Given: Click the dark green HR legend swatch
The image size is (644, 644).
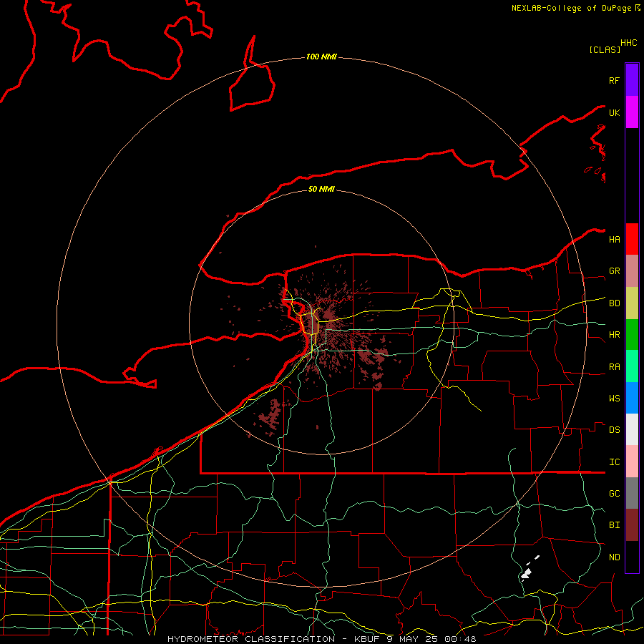Looking at the screenshot, I should pyautogui.click(x=632, y=335).
